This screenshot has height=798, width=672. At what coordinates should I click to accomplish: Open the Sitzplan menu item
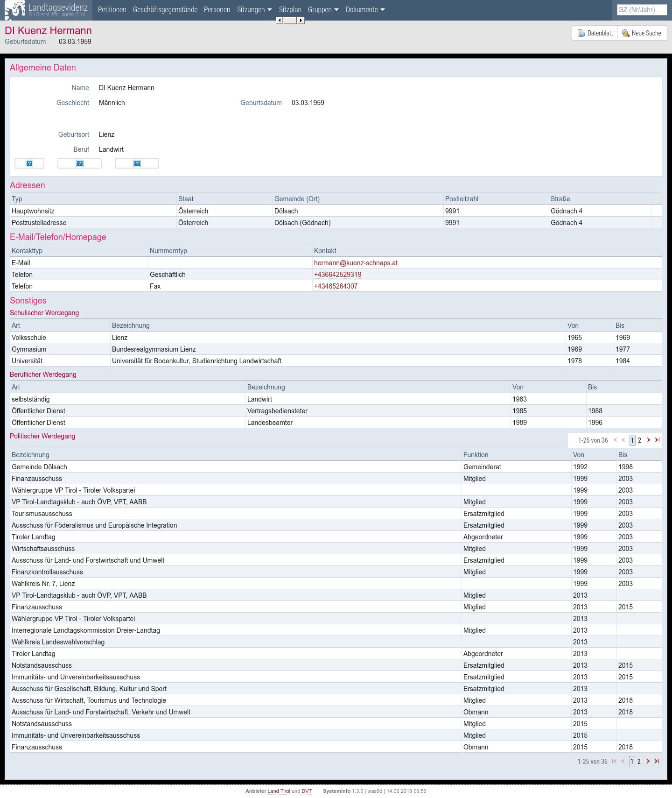tap(290, 10)
